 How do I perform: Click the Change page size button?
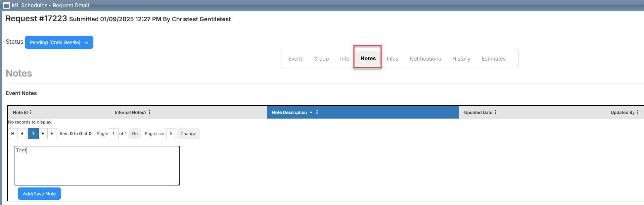point(188,133)
